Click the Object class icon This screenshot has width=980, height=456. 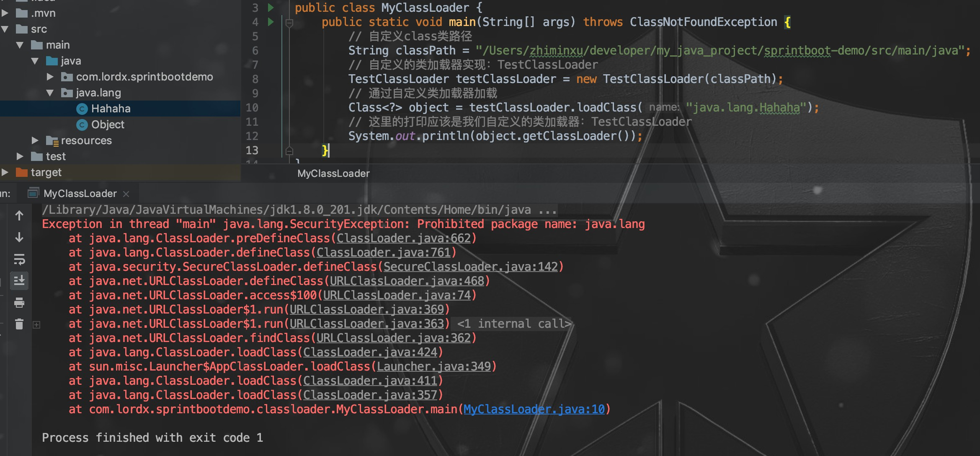[x=82, y=125]
